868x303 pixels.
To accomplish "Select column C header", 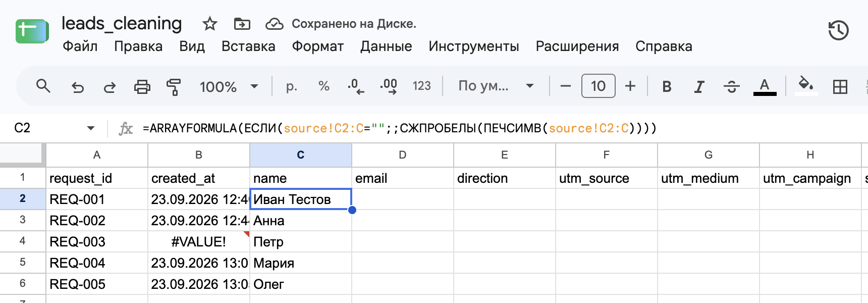I will click(x=301, y=155).
